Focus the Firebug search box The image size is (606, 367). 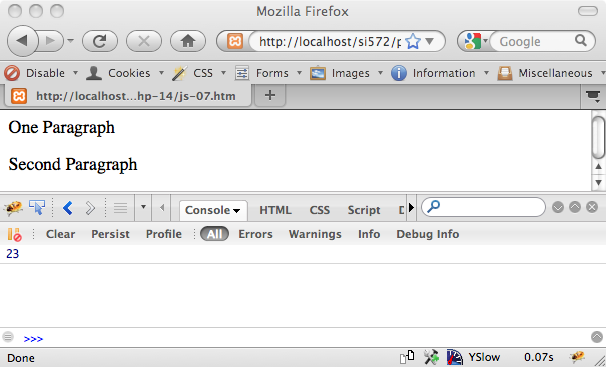tap(483, 207)
